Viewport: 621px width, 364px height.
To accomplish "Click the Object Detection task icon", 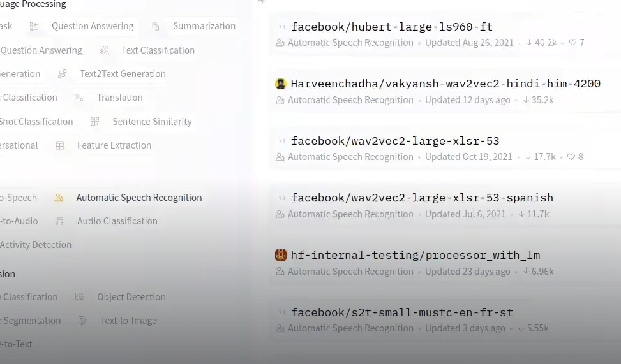I will pyautogui.click(x=80, y=296).
